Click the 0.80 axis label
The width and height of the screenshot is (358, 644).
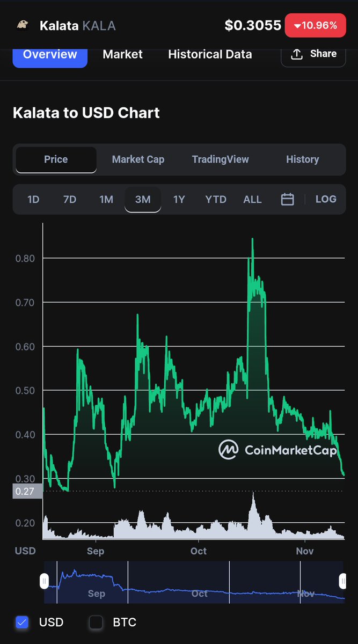coord(24,258)
